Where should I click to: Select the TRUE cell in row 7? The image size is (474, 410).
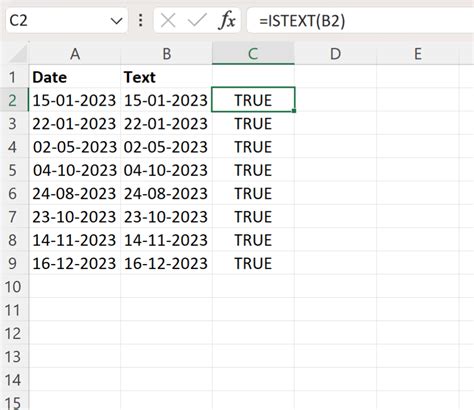point(253,217)
